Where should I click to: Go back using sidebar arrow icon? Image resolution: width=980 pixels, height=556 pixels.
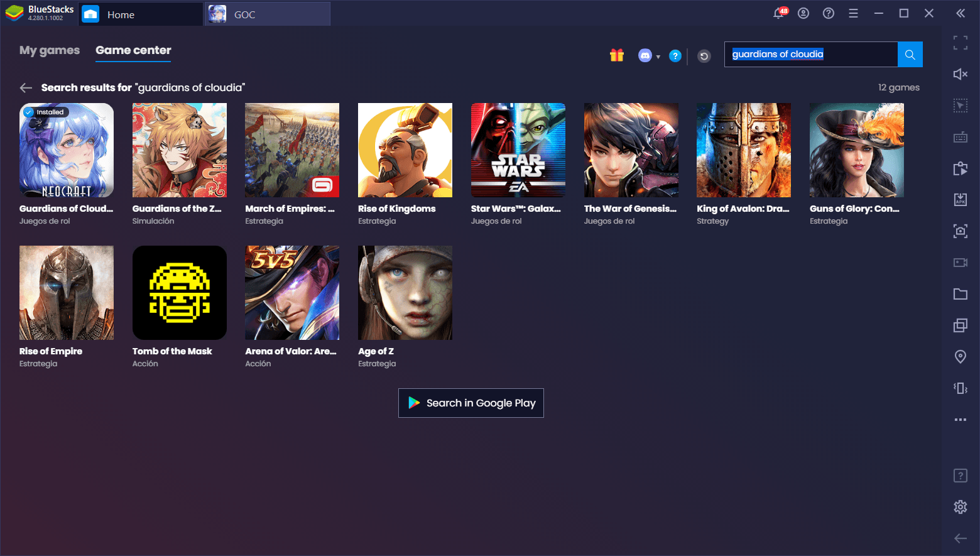pyautogui.click(x=961, y=538)
